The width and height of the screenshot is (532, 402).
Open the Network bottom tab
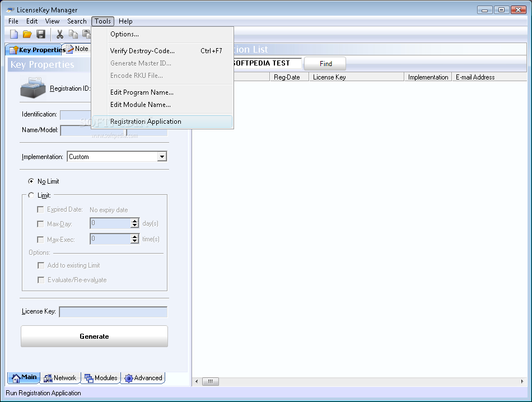tap(60, 377)
